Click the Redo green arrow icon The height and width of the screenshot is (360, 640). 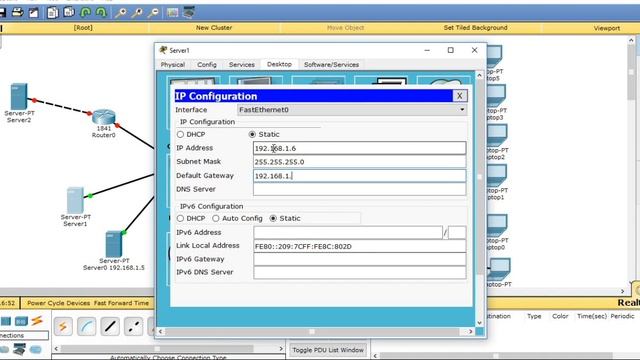(x=101, y=13)
